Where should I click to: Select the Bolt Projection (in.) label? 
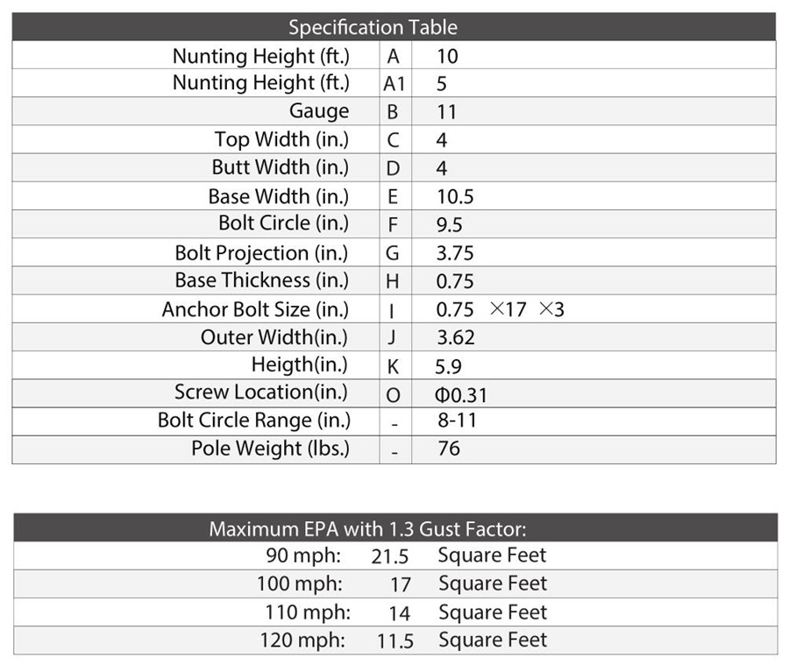(x=261, y=253)
